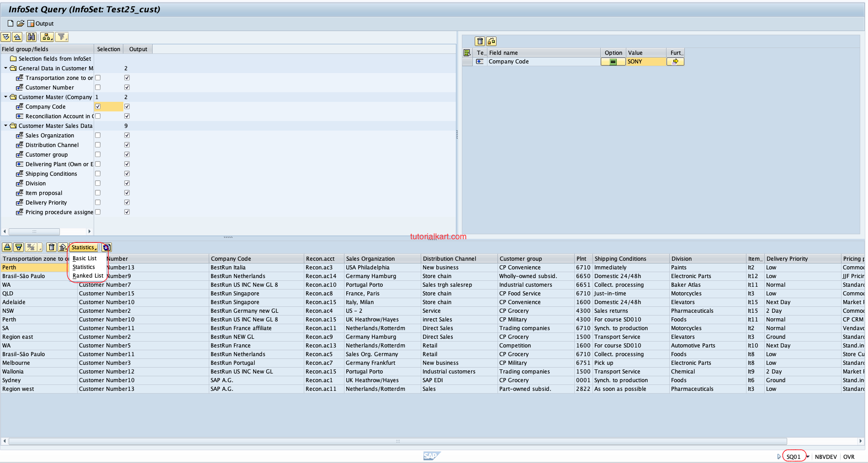Open further selection options with the yellow arrow
The image size is (868, 463).
click(675, 61)
